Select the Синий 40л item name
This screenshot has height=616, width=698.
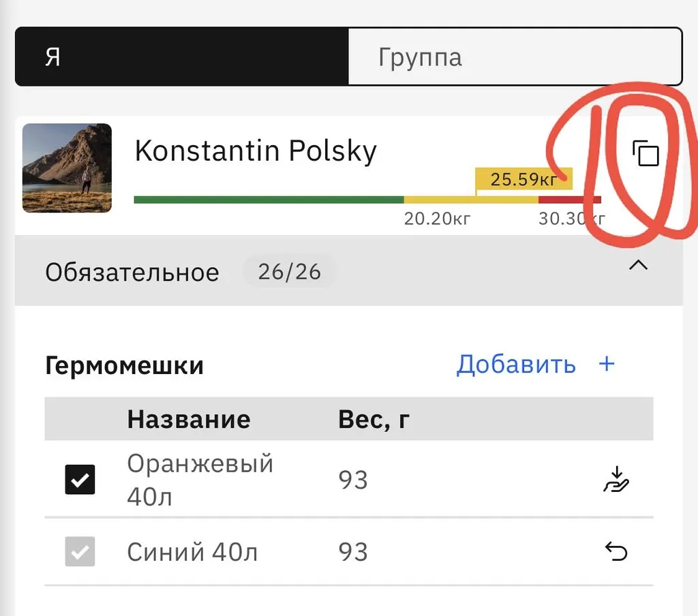coord(192,551)
